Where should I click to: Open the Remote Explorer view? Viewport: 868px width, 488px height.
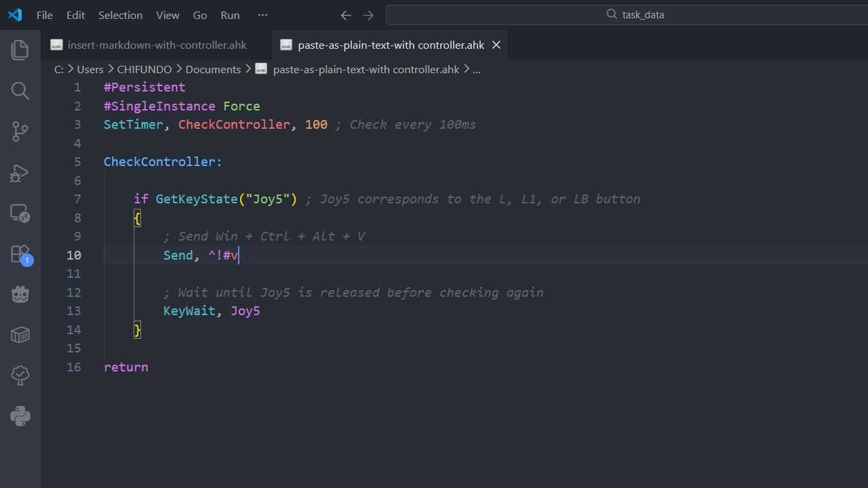pos(20,214)
